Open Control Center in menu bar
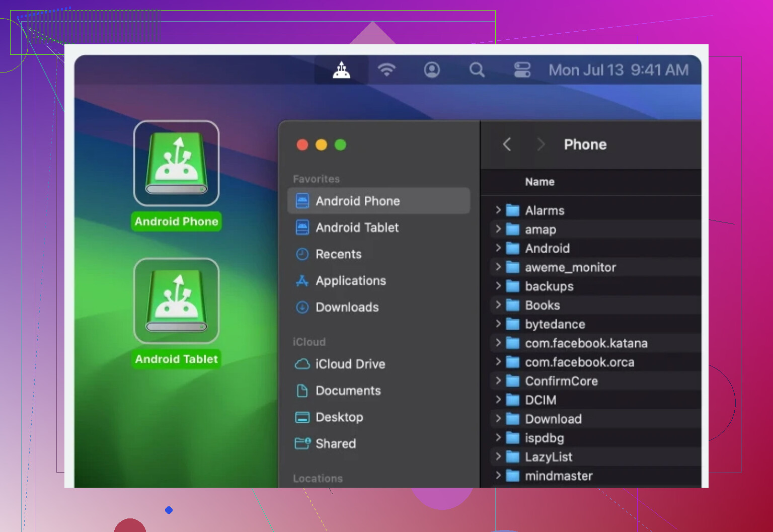 [522, 70]
